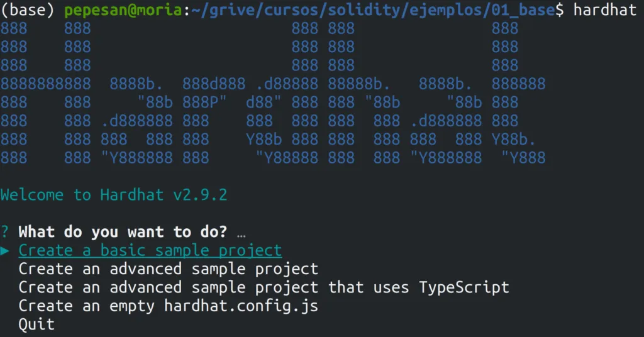Choose the "Quit" option
The image size is (644, 337).
pos(36,324)
